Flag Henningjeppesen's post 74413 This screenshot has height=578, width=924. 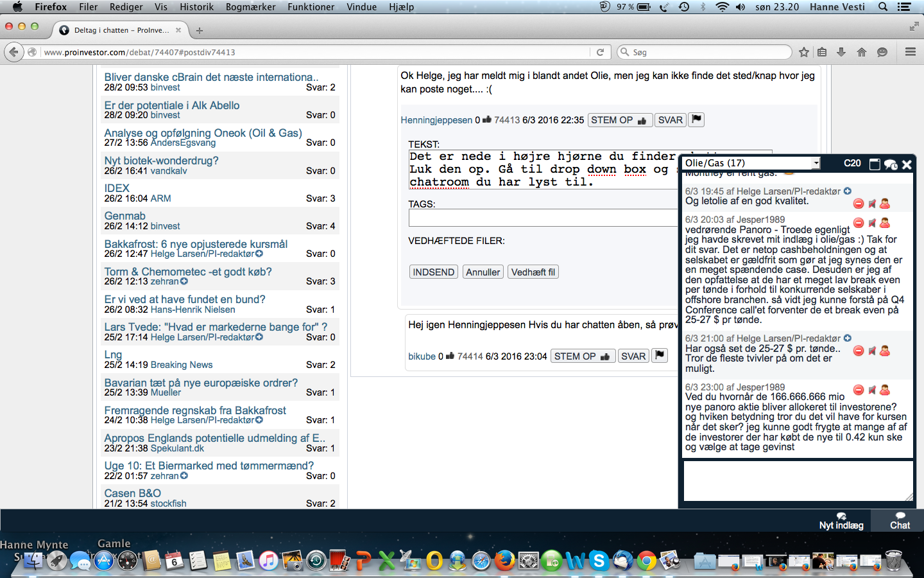pyautogui.click(x=697, y=119)
